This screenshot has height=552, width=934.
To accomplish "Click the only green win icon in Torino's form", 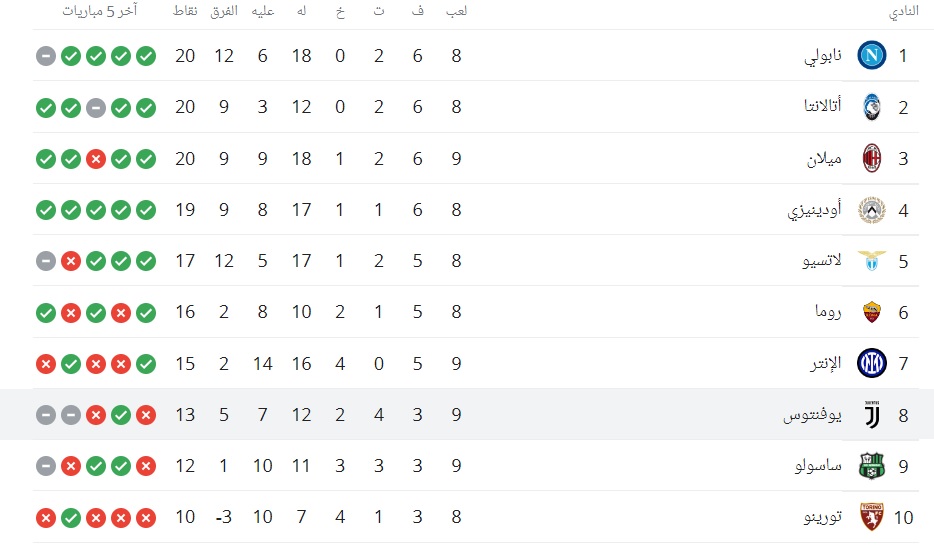I will click(x=71, y=517).
